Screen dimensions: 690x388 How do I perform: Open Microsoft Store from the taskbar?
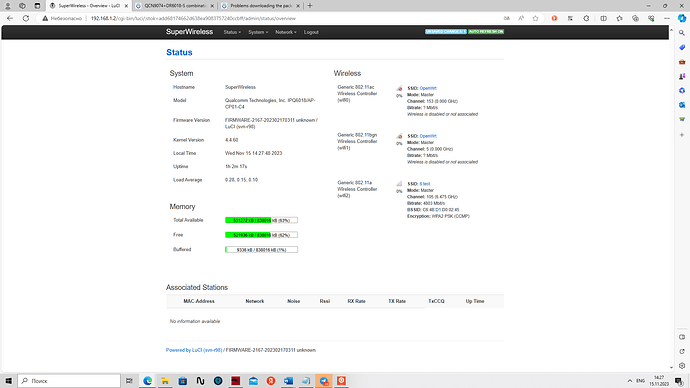point(183,381)
